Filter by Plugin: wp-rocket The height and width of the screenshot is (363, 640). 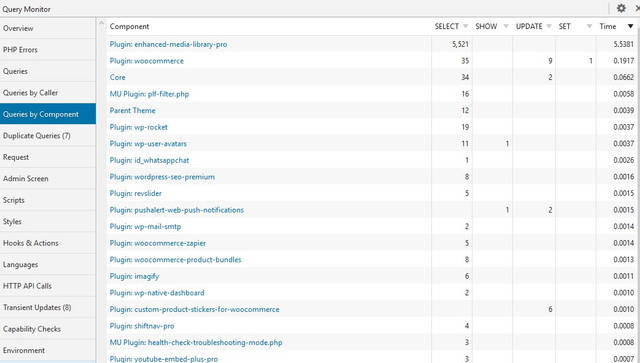tap(139, 127)
